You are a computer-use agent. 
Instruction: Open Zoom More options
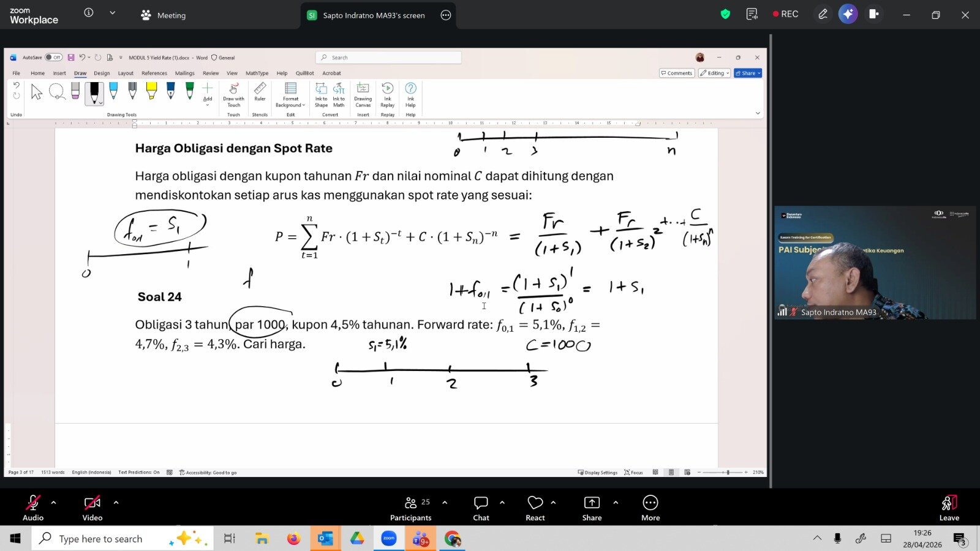650,508
